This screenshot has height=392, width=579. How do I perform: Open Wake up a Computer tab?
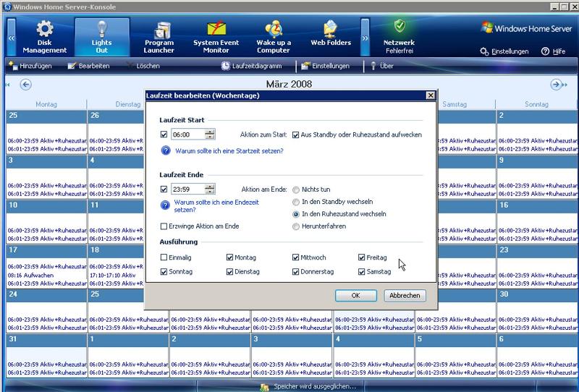pyautogui.click(x=274, y=37)
